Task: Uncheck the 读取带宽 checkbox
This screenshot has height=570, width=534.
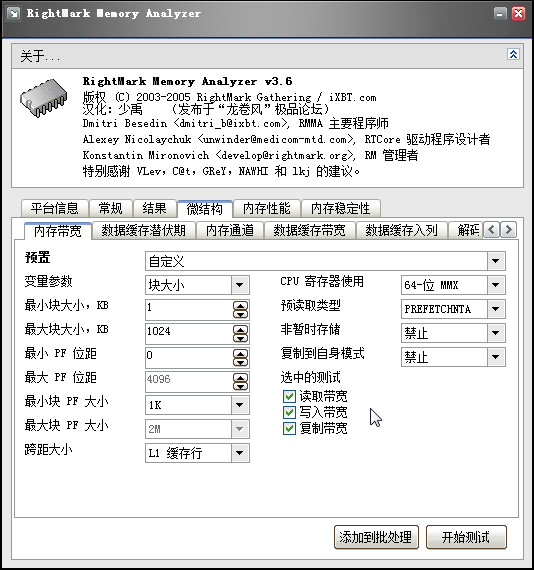Action: (x=289, y=396)
